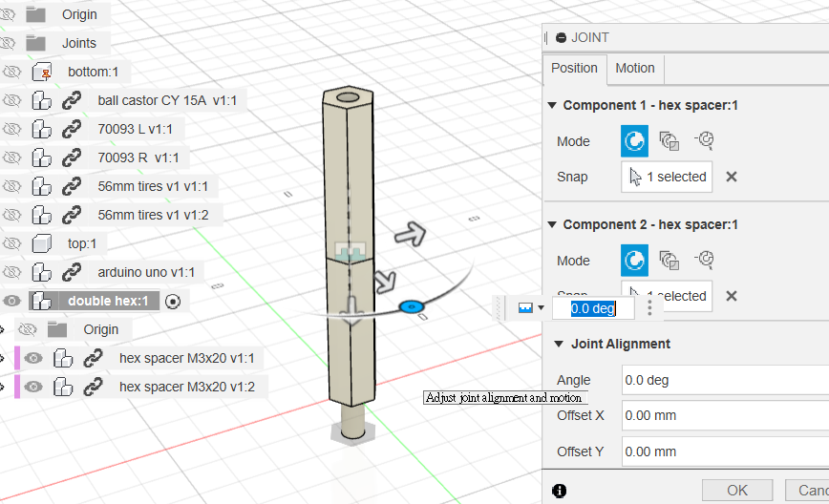Hide hex spacer M3x20 v1:1
Viewport: 829px width, 504px height.
tap(33, 358)
